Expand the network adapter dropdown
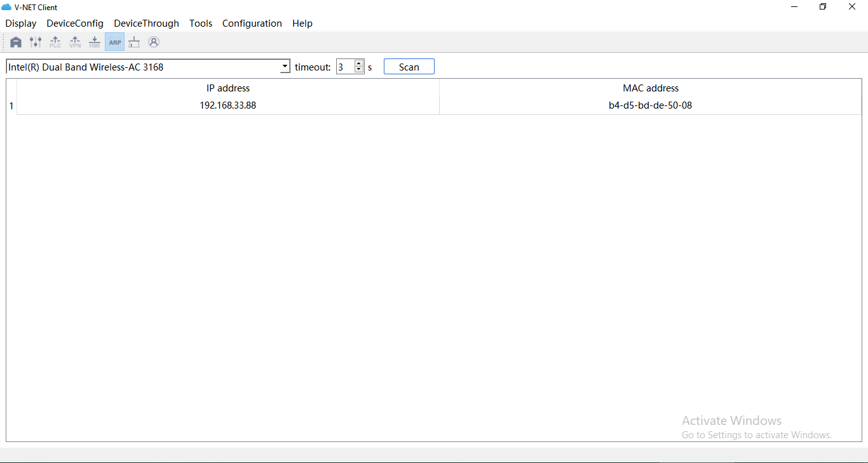Image resolution: width=868 pixels, height=463 pixels. click(x=284, y=66)
